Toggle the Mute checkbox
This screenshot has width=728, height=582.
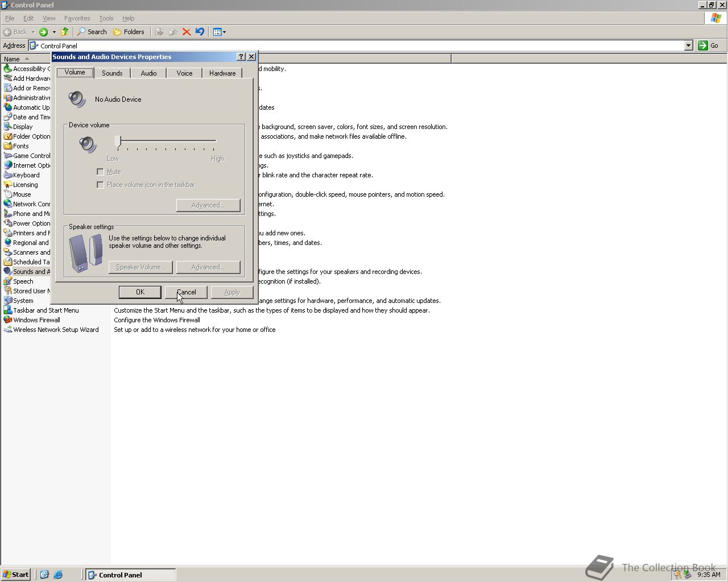(x=101, y=172)
